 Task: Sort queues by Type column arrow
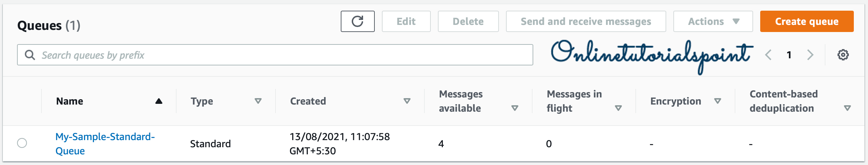click(x=258, y=101)
